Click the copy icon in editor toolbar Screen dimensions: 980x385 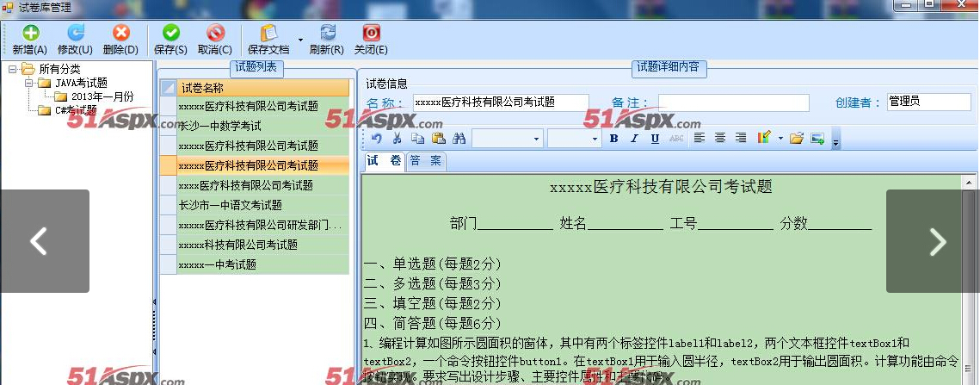pyautogui.click(x=417, y=139)
